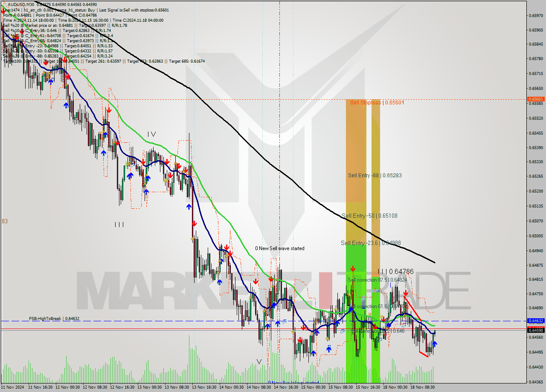Image resolution: width=546 pixels, height=392 pixels.
Task: Click the 18 Nov 08:30 time axis label
Action: click(x=423, y=387)
